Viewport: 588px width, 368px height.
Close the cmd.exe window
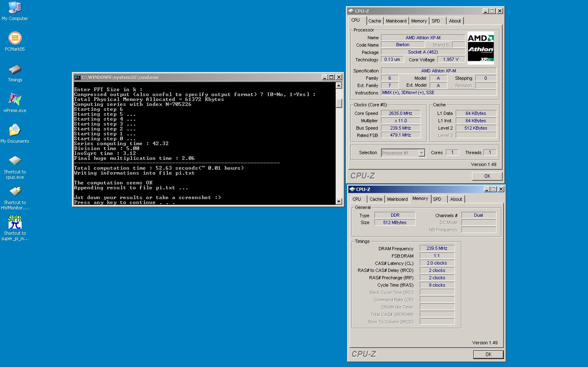click(339, 77)
